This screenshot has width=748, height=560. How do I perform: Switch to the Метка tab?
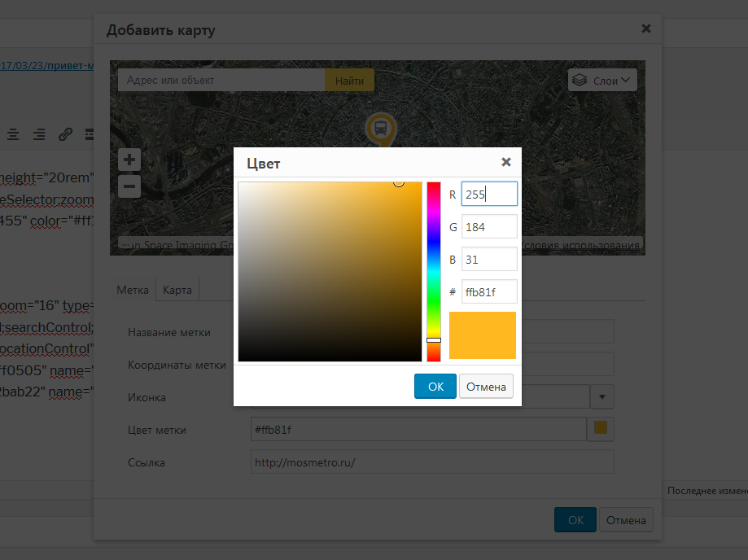click(133, 290)
